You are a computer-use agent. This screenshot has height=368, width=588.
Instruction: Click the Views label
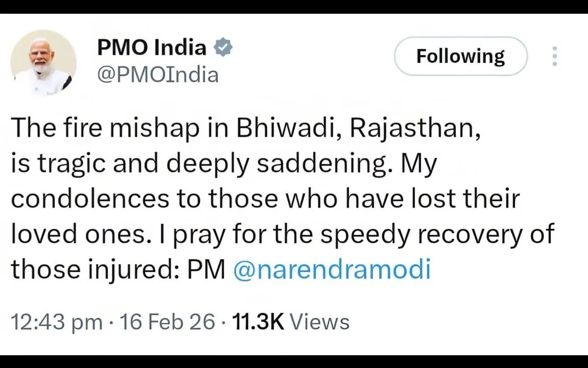319,321
